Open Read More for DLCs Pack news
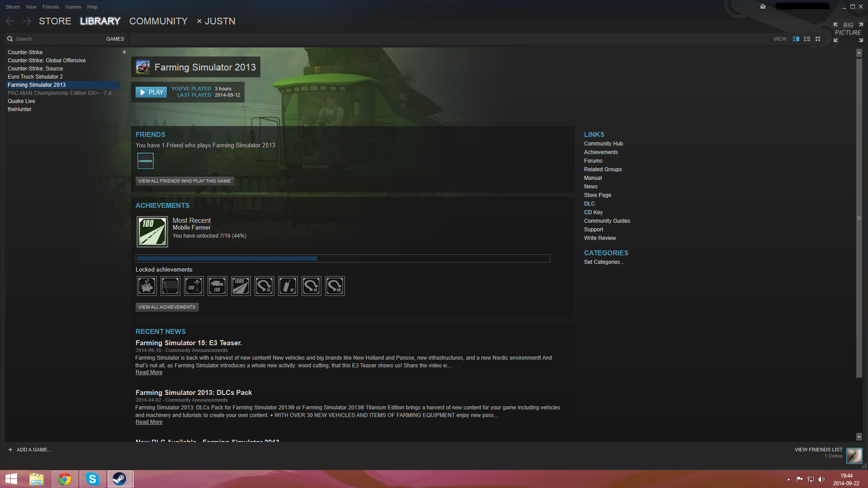868x488 pixels. pyautogui.click(x=149, y=422)
